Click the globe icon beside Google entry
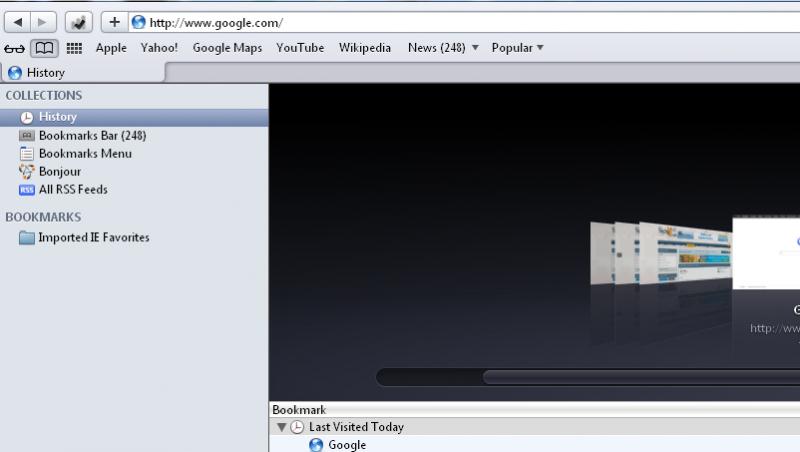Image resolution: width=800 pixels, height=452 pixels. click(316, 445)
